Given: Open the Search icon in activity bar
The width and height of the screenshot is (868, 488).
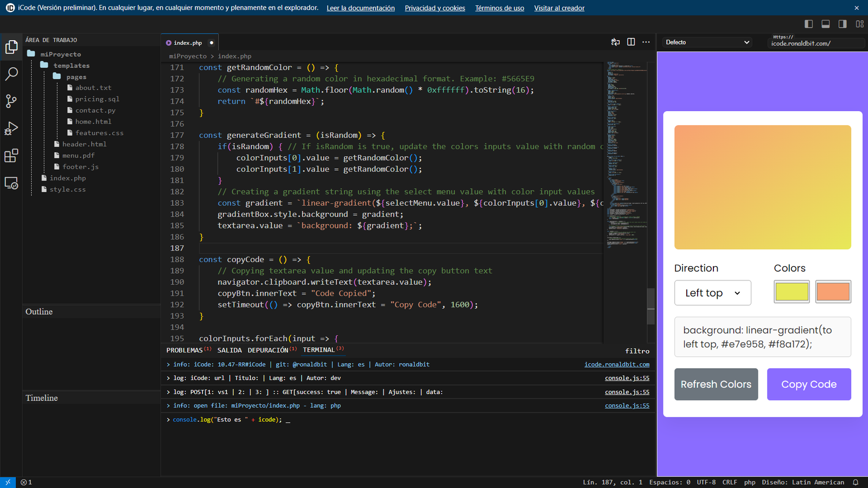Looking at the screenshot, I should (11, 74).
